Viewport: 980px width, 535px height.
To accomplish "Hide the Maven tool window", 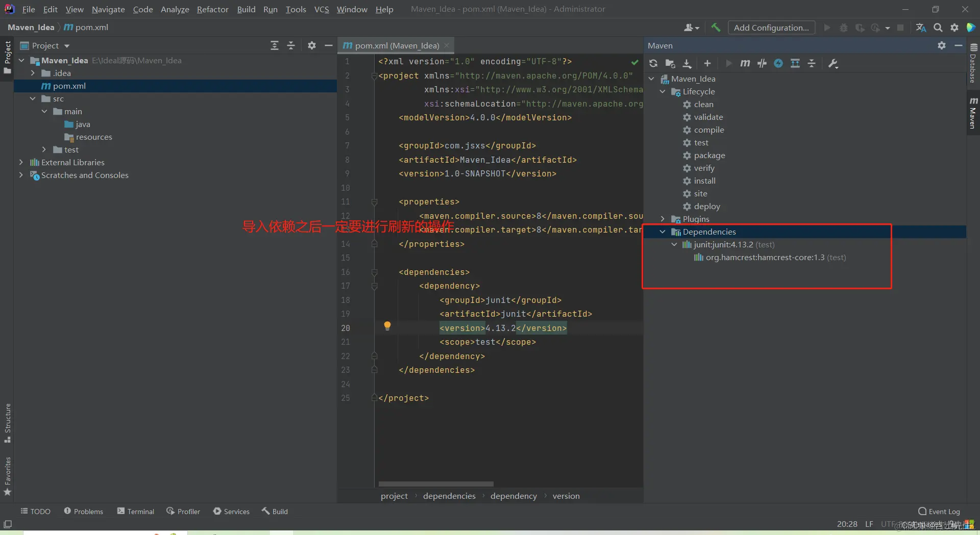I will [959, 45].
